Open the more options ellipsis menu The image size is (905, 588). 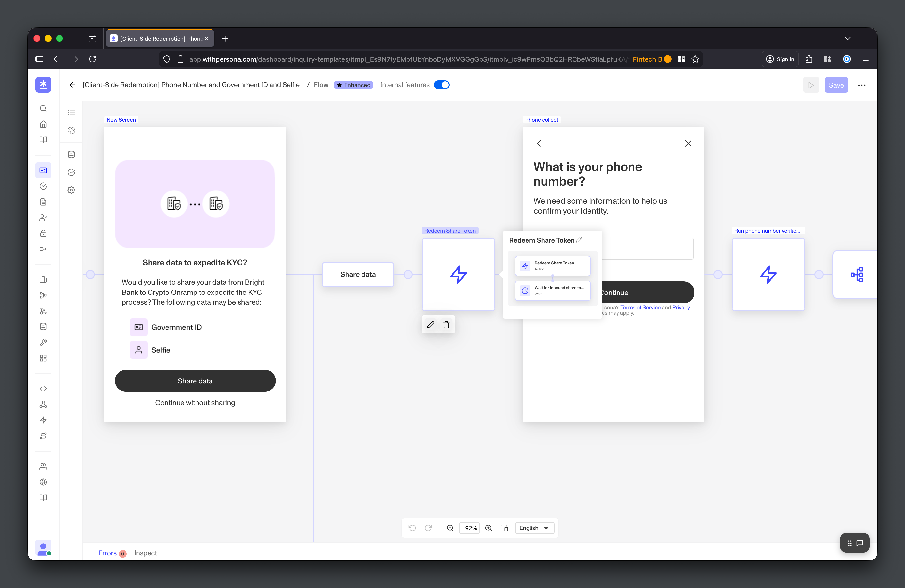[862, 85]
